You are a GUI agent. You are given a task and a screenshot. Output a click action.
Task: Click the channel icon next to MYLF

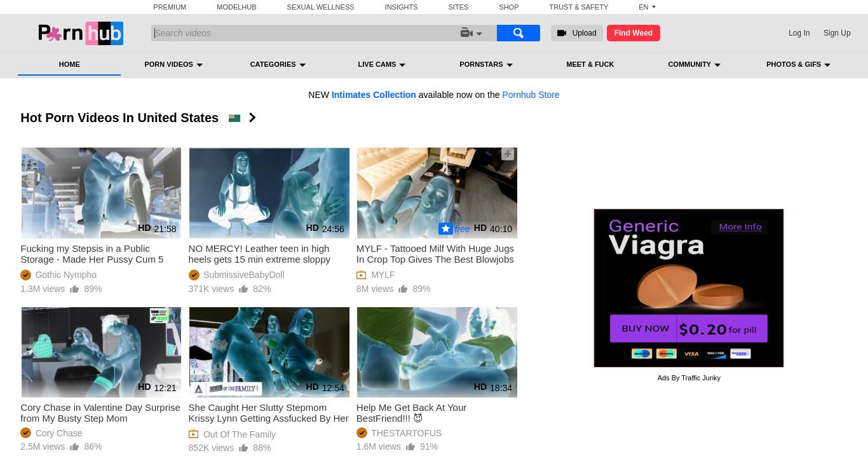362,275
